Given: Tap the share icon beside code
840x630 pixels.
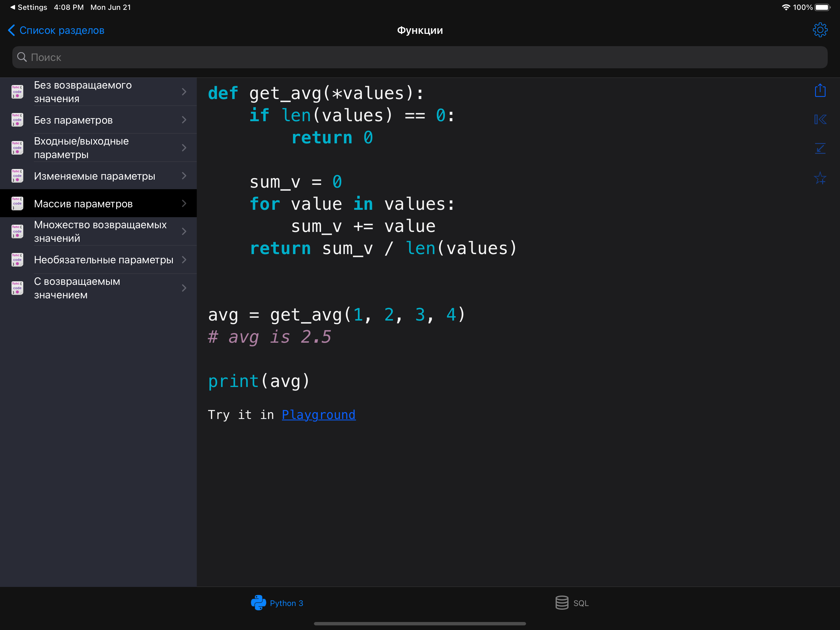Looking at the screenshot, I should point(820,90).
